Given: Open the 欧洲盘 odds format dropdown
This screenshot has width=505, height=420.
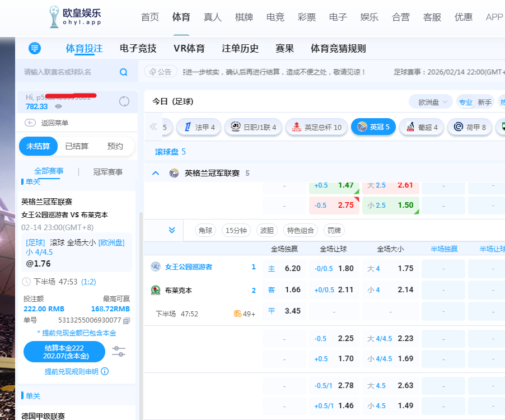Looking at the screenshot, I should (430, 102).
